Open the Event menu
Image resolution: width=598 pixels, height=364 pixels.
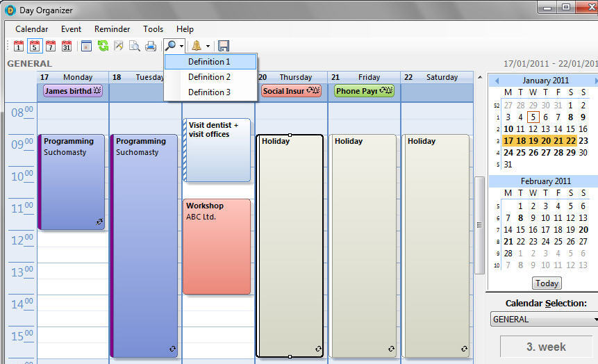[71, 29]
